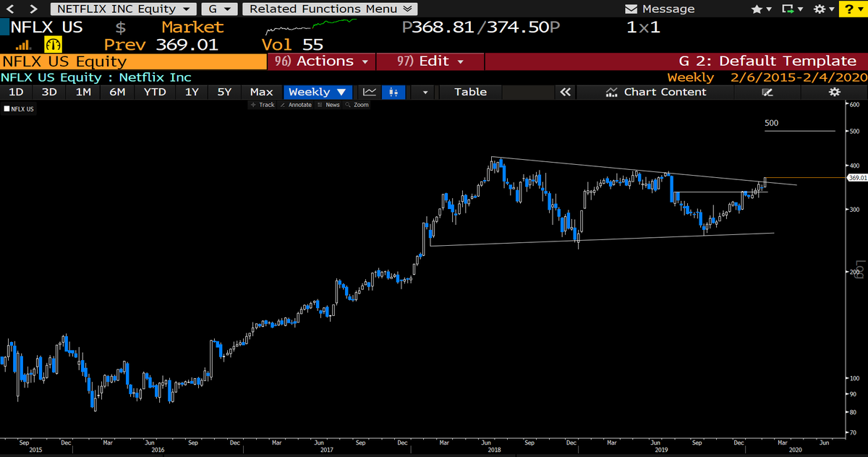Viewport: 868px width, 457px height.
Task: Open the gear settings menu at top
Action: 823,9
